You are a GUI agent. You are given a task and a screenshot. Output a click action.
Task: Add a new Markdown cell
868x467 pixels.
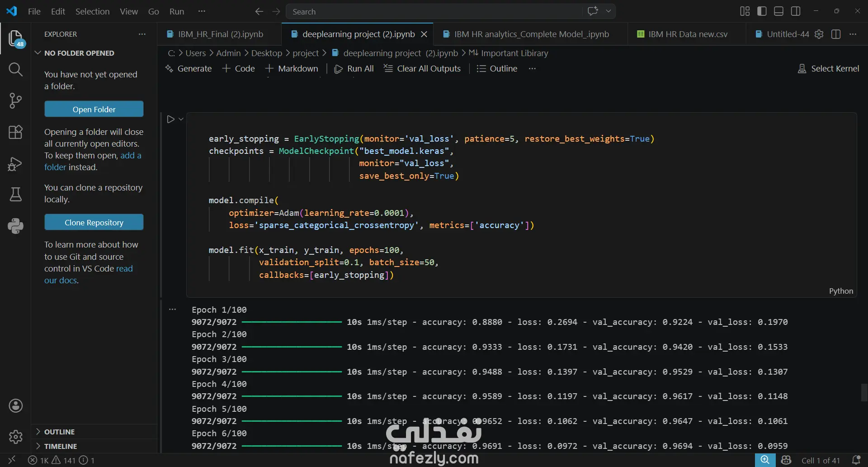click(x=292, y=68)
